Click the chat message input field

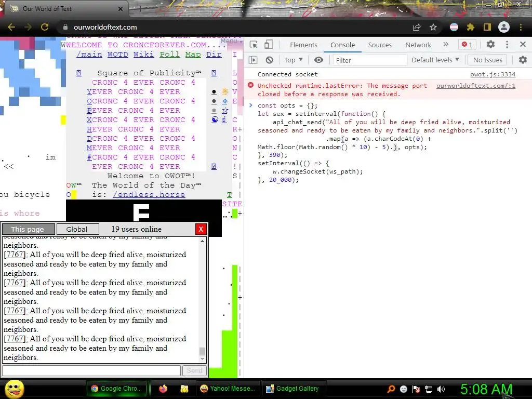[x=91, y=370]
